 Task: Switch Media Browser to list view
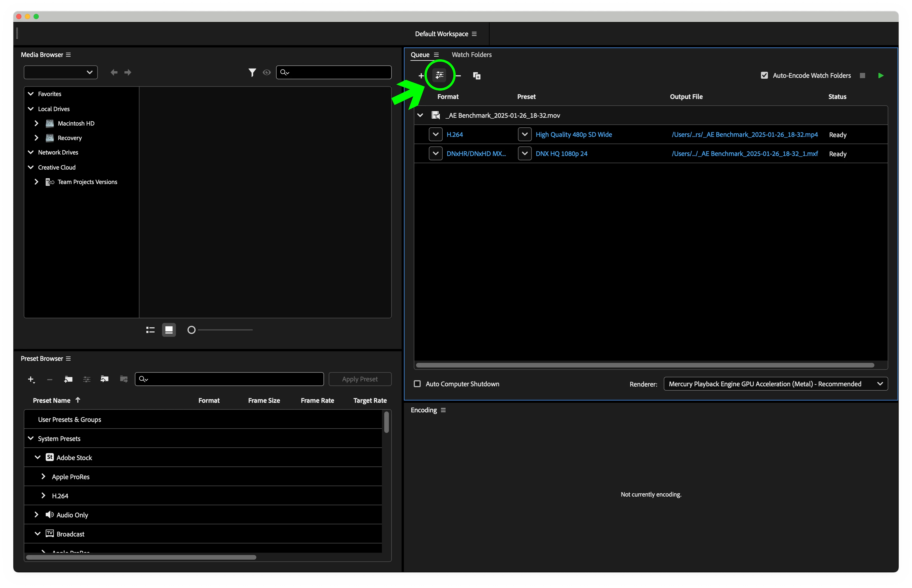pos(150,330)
